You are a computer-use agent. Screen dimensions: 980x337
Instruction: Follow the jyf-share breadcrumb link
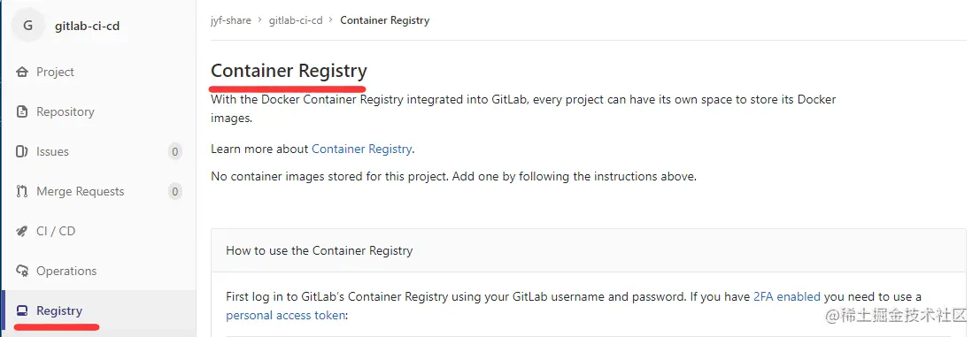231,20
